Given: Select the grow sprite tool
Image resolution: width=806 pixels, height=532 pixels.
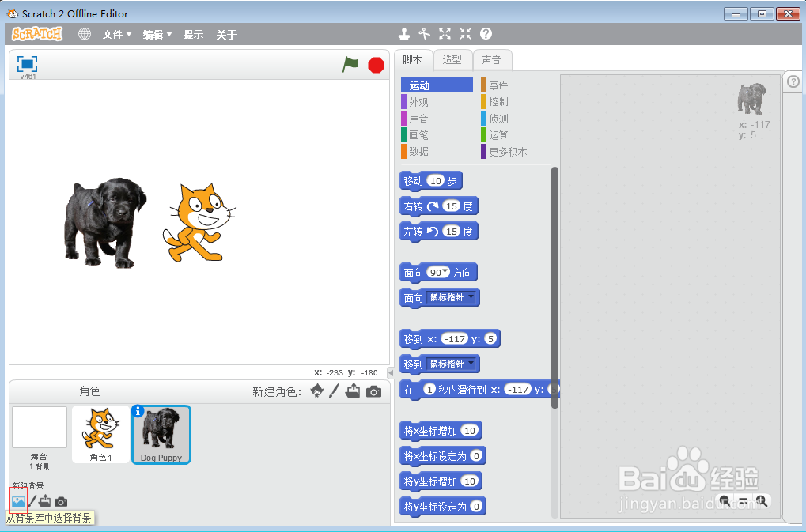Looking at the screenshot, I should [x=445, y=34].
